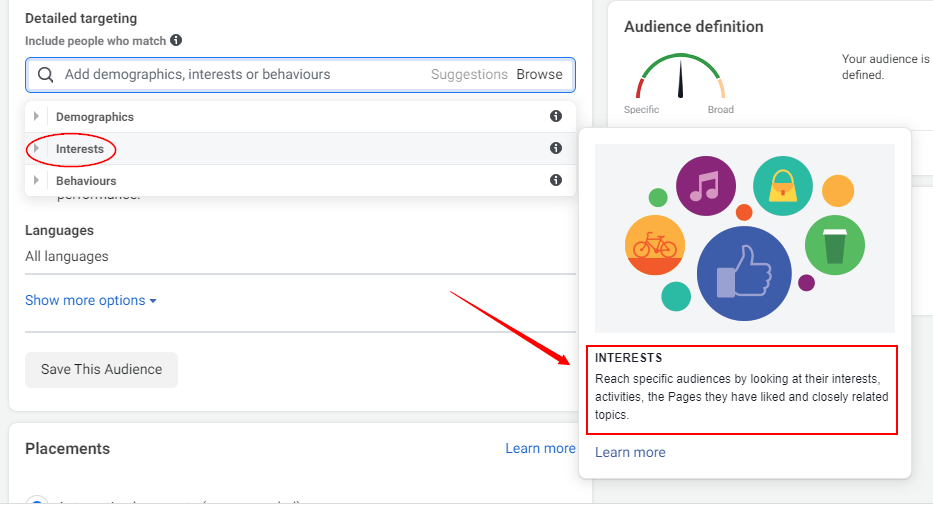Focus the detailed targeting search field
This screenshot has width=933, height=513.
coord(240,74)
